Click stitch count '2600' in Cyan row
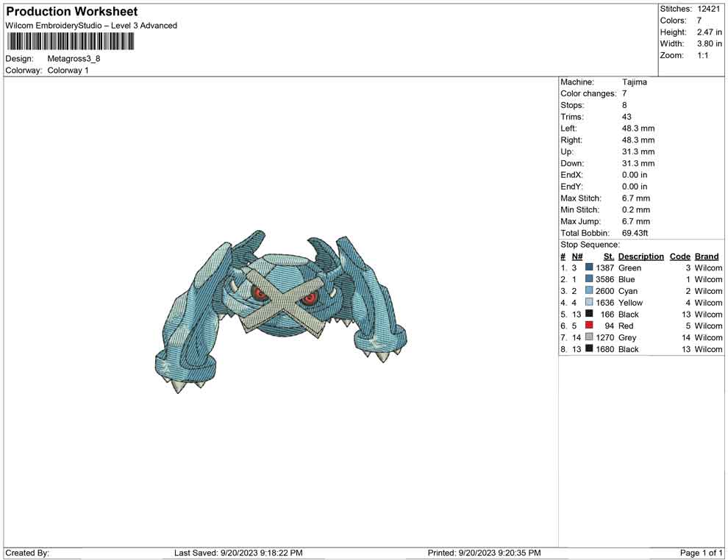This screenshot has width=728, height=560. [x=605, y=291]
